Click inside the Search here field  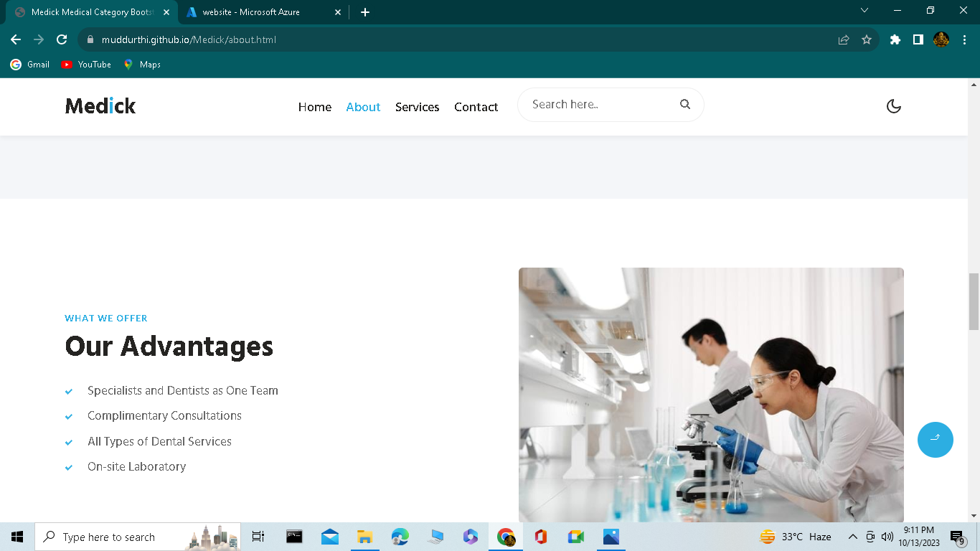[x=595, y=104]
